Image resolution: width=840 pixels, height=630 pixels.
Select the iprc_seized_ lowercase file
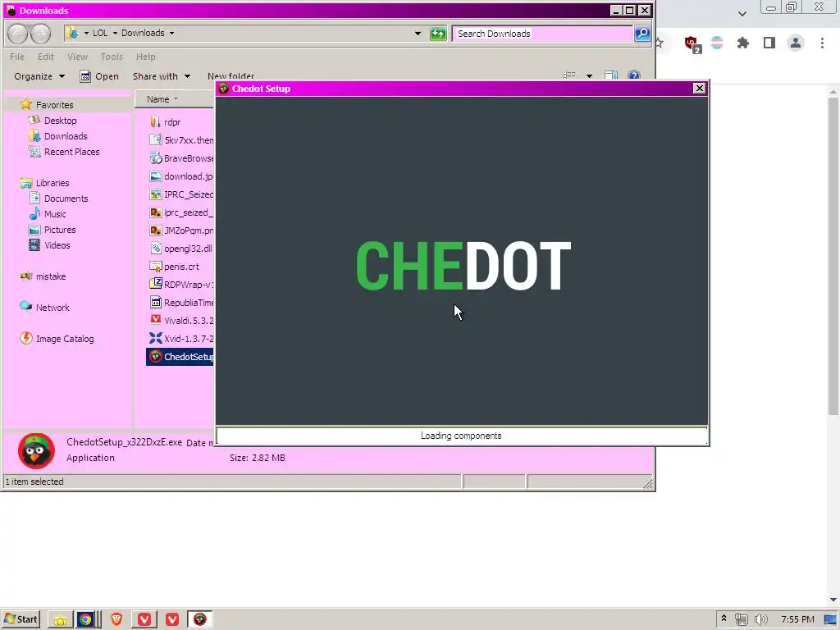click(x=181, y=212)
